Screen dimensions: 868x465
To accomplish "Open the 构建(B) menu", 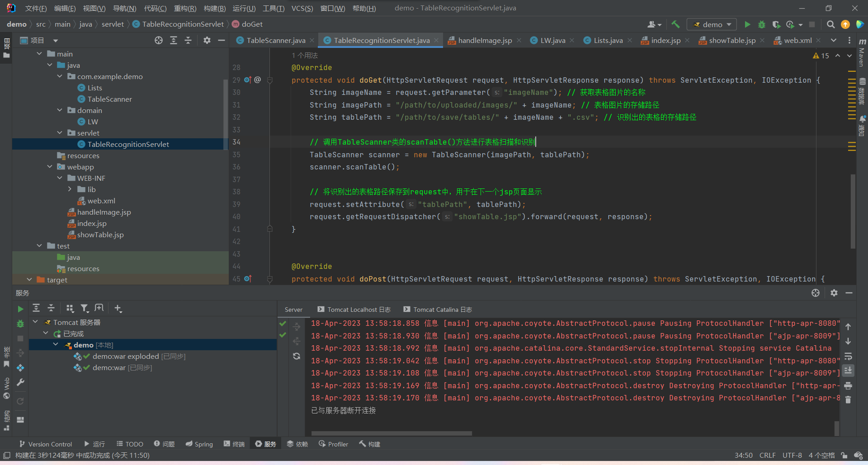I will (x=214, y=8).
